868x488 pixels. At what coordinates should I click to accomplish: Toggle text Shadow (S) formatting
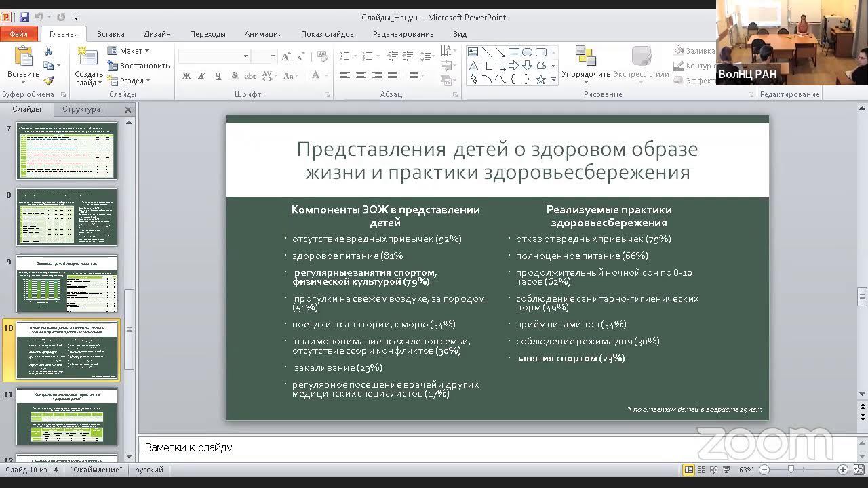pos(235,76)
